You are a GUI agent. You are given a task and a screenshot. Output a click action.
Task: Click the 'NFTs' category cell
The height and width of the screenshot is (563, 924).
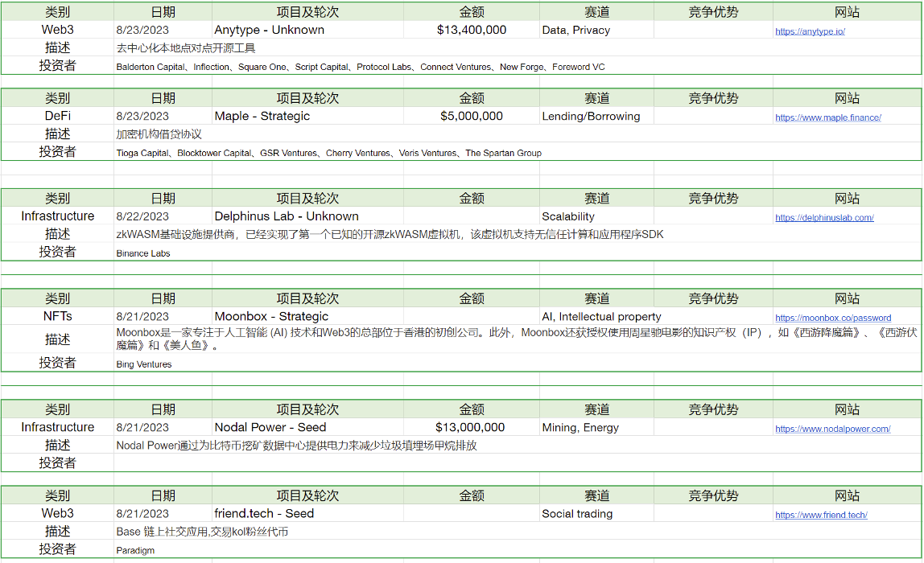[x=58, y=316]
